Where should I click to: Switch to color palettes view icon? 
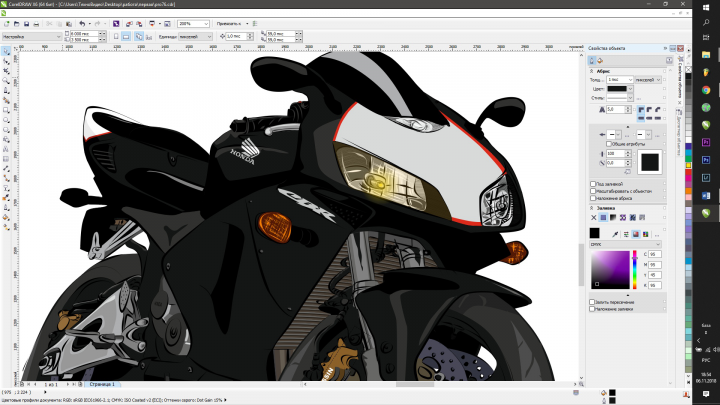point(646,234)
